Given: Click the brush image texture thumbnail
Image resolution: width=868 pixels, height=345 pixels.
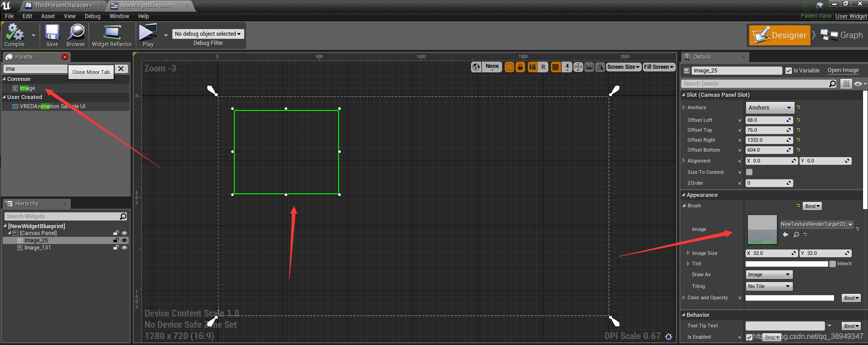Looking at the screenshot, I should click(762, 230).
